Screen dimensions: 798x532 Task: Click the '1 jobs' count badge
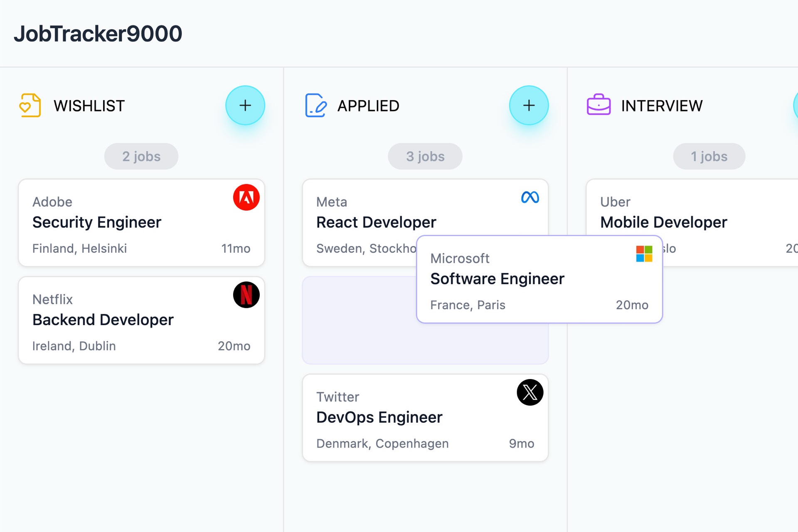(709, 156)
